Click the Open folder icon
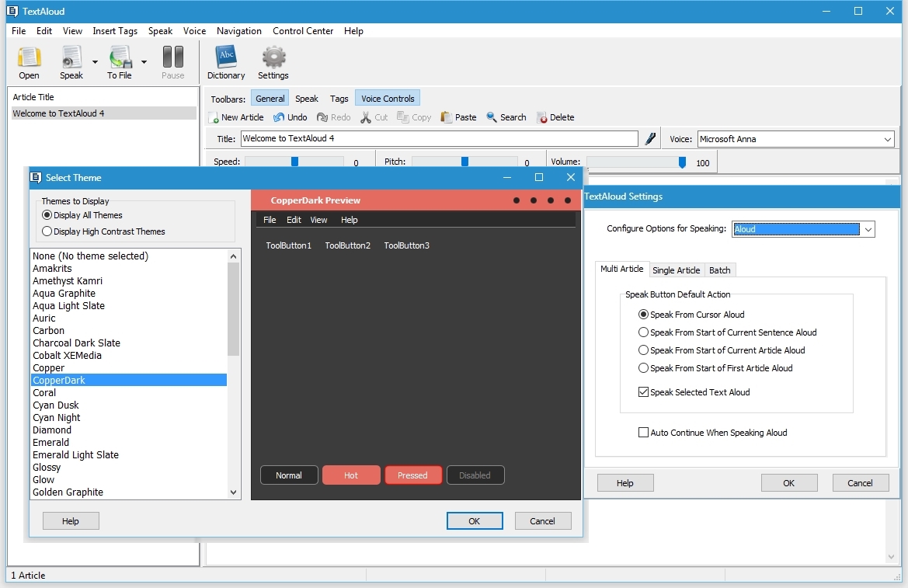This screenshot has width=908, height=588. [29, 58]
